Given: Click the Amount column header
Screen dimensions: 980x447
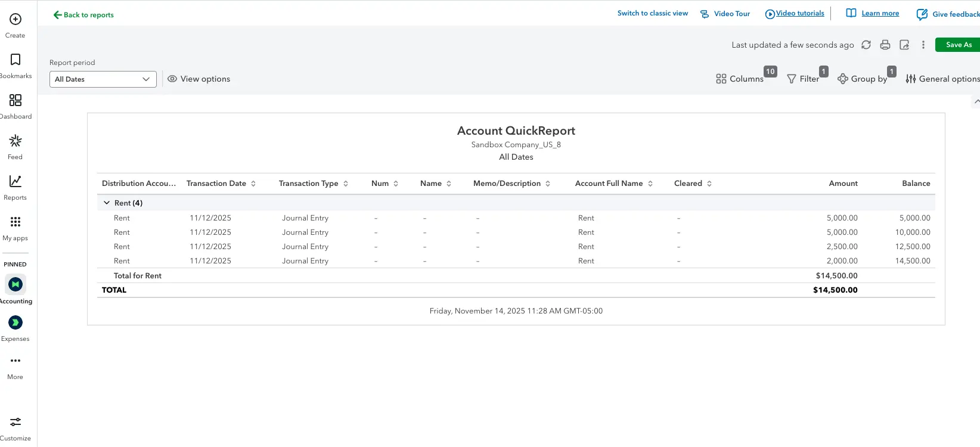Looking at the screenshot, I should point(843,184).
